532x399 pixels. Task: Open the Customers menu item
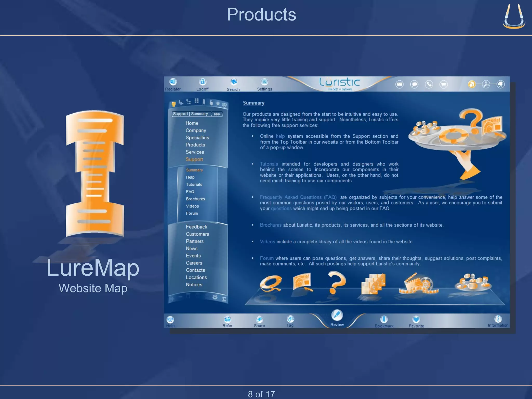tap(197, 234)
